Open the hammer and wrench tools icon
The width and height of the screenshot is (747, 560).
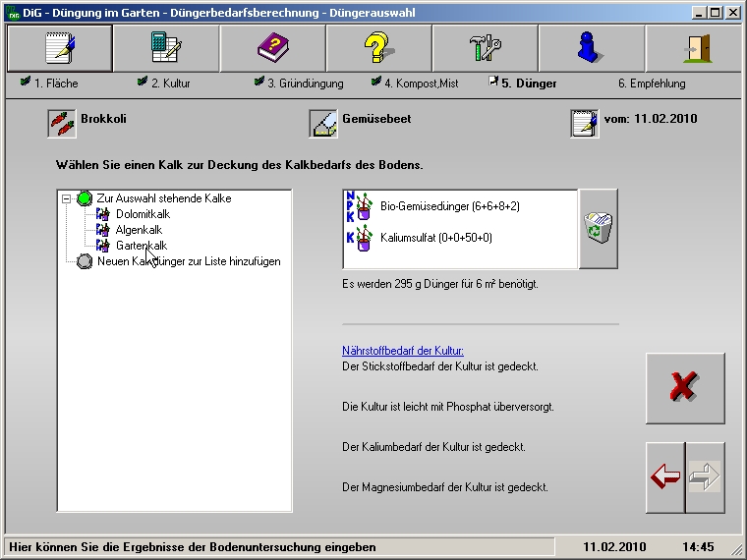tap(485, 48)
